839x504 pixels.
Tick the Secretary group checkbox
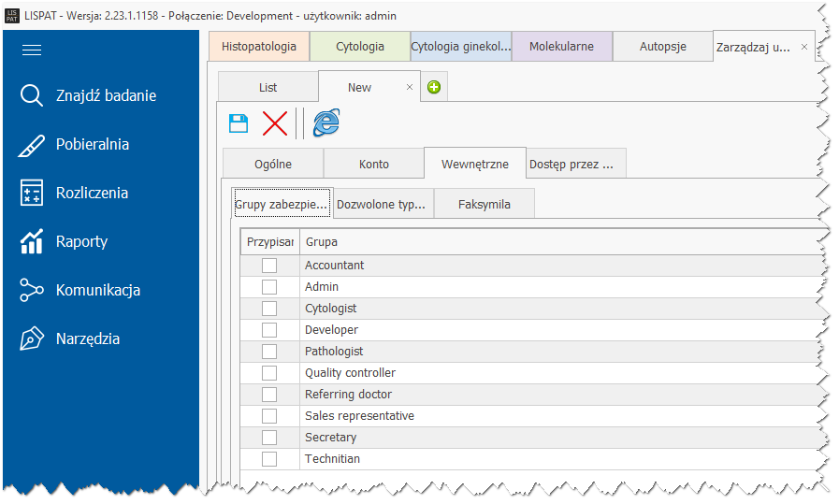pyautogui.click(x=269, y=438)
